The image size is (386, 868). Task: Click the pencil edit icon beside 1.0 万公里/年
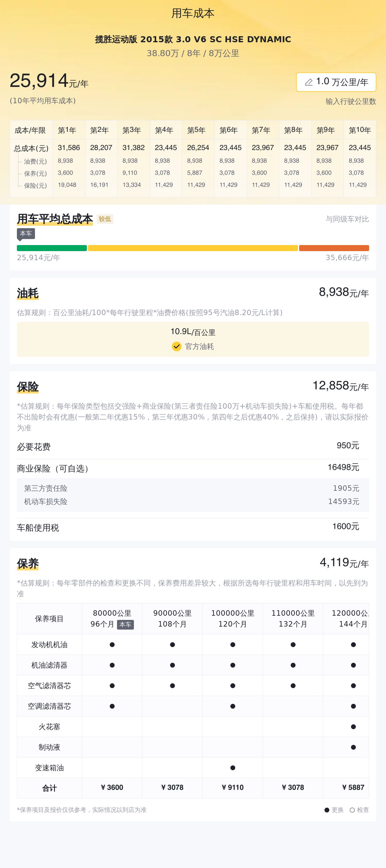click(308, 82)
